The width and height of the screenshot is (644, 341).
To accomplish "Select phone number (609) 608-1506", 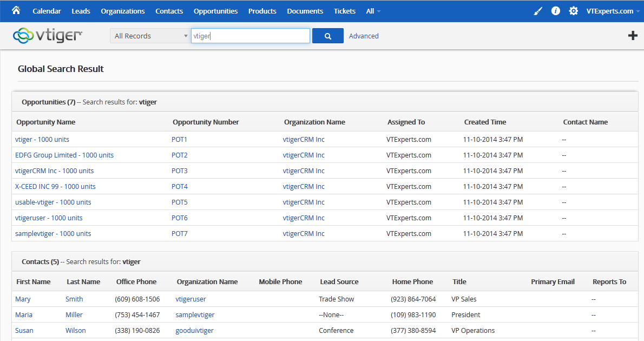I will coord(137,299).
